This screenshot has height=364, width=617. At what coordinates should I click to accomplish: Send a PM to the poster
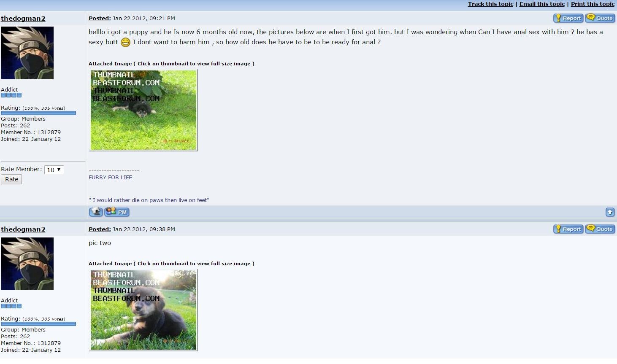coord(117,212)
